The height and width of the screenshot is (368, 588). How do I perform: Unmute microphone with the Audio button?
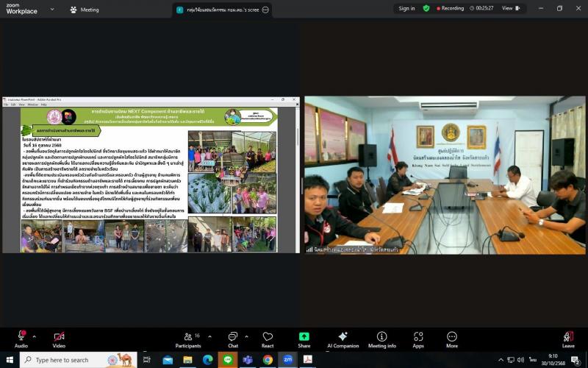(x=21, y=339)
